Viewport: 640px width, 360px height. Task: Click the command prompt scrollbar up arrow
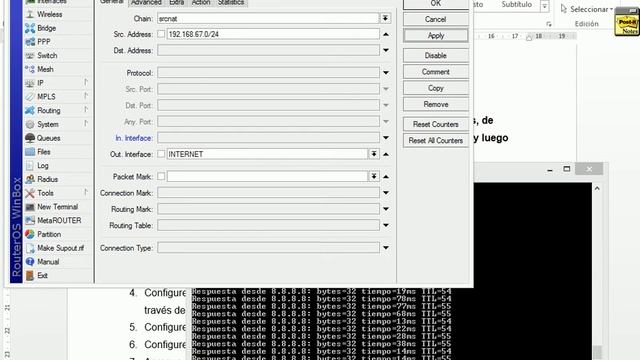[x=597, y=188]
